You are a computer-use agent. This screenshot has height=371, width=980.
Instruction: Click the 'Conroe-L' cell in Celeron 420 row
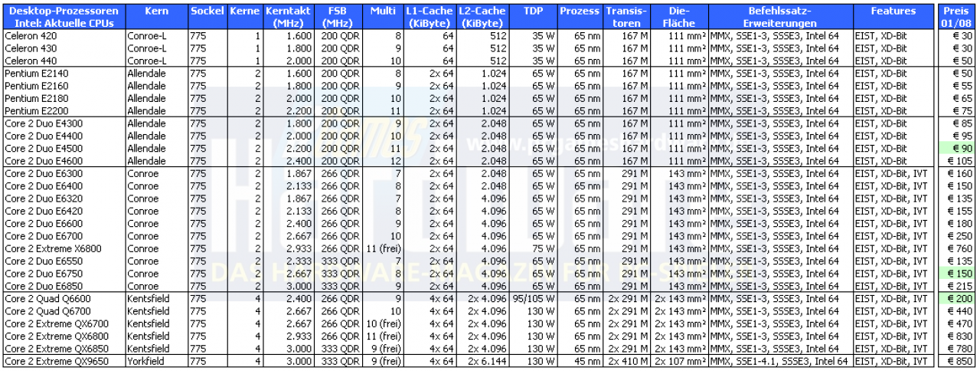click(x=157, y=36)
